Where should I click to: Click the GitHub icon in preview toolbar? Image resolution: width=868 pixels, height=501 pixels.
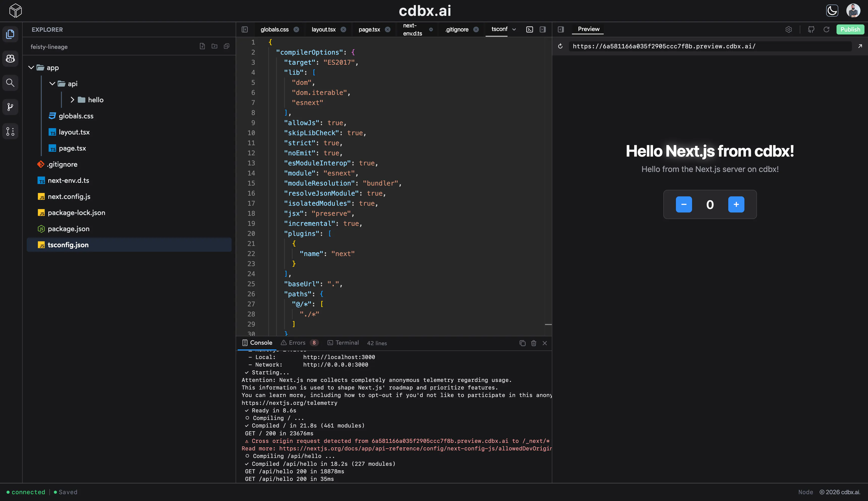[811, 30]
